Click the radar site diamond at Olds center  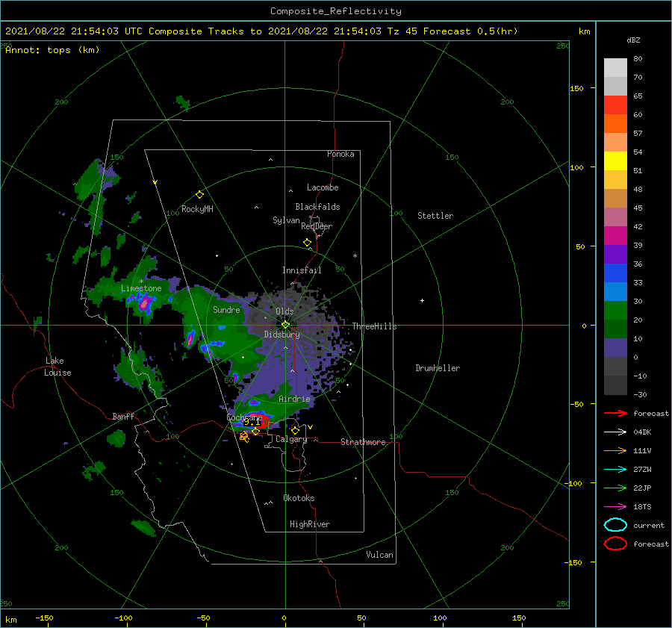285,325
